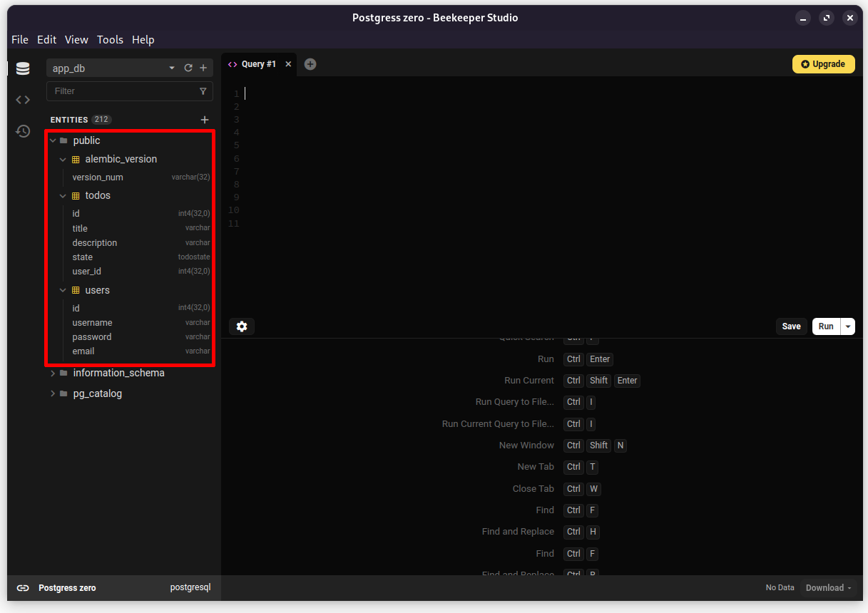Expand the information_schema schema
Viewport: 868px width, 613px height.
53,373
